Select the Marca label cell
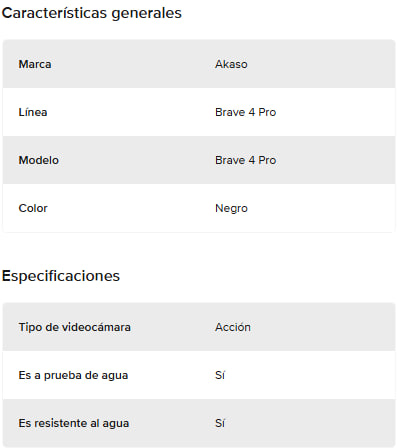 35,64
